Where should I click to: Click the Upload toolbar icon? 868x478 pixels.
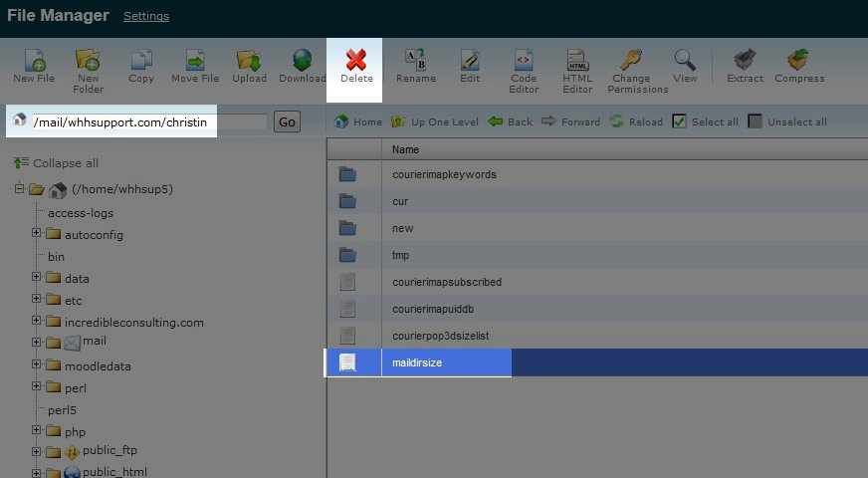(249, 60)
